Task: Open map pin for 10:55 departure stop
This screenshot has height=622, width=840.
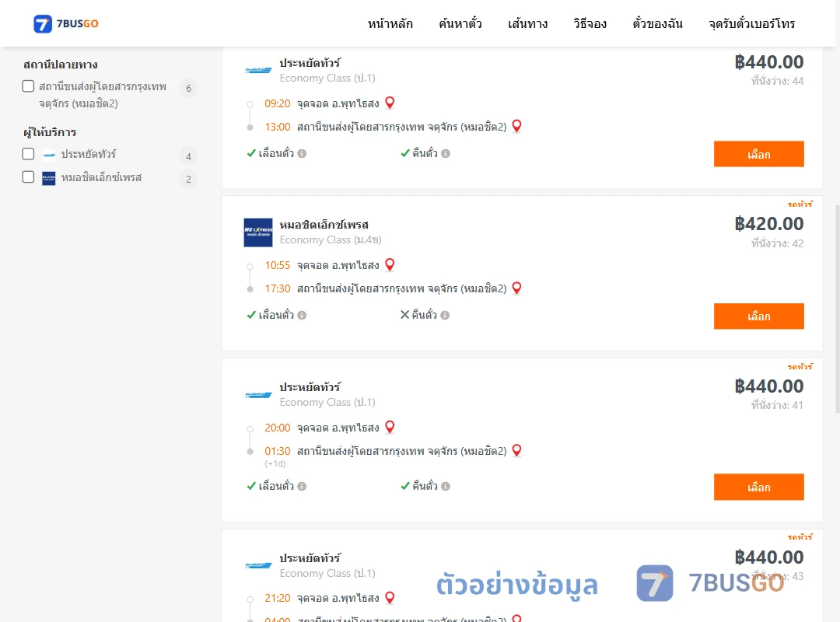Action: [390, 264]
